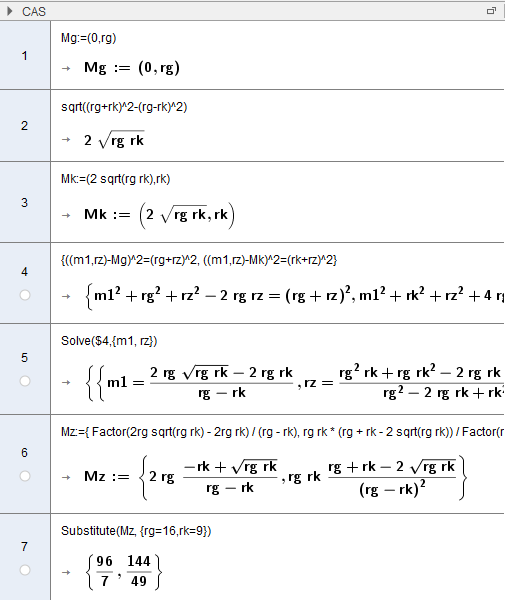Click the output arrow of row 7
Screen dimensions: 505x600
[x=66, y=572]
